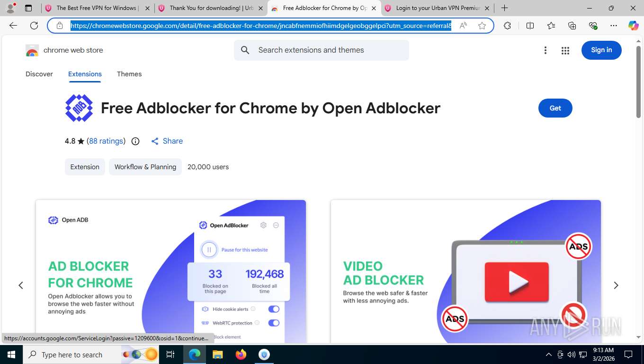Image resolution: width=644 pixels, height=364 pixels.
Task: Open the notifications center icon
Action: click(x=628, y=355)
